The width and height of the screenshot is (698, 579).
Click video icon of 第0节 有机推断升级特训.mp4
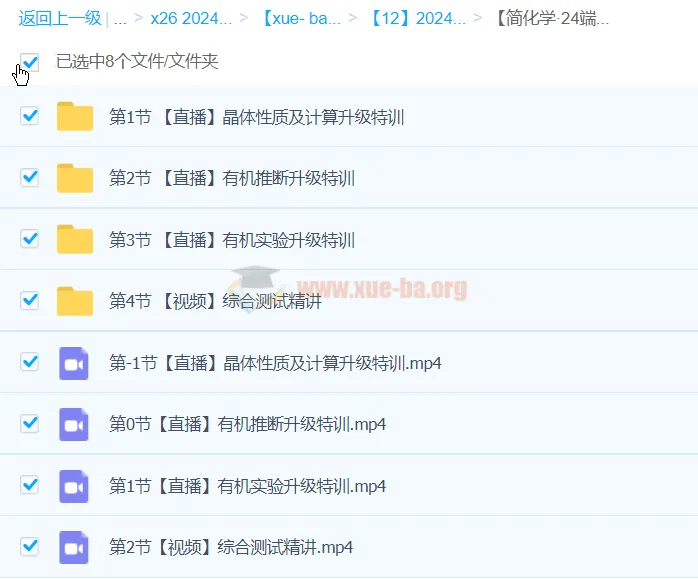click(75, 424)
